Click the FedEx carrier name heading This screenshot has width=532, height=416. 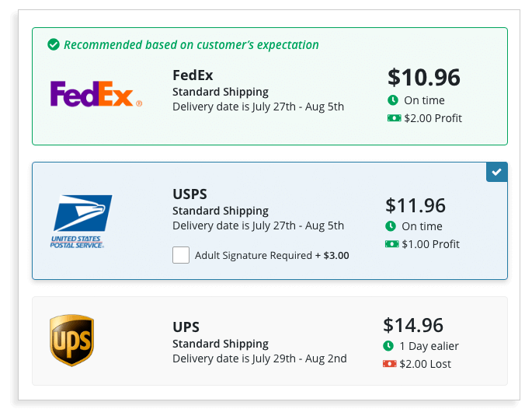click(193, 75)
